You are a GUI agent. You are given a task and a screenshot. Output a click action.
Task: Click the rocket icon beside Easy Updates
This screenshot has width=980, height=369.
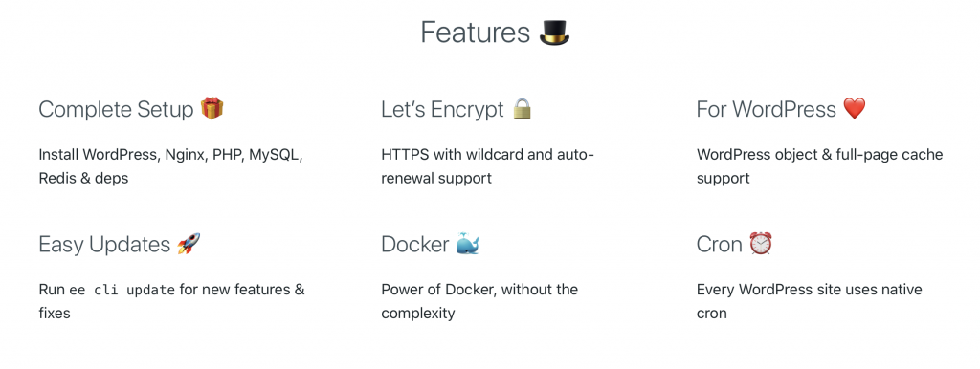coord(189,244)
